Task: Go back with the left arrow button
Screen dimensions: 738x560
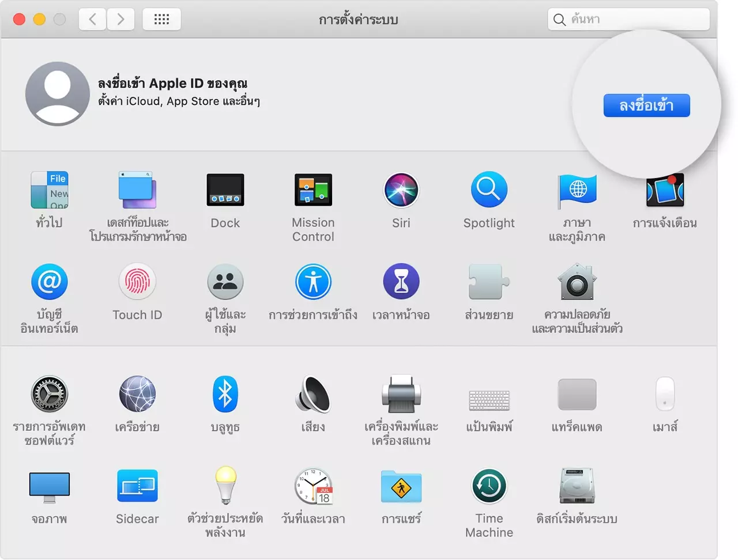Action: [92, 19]
